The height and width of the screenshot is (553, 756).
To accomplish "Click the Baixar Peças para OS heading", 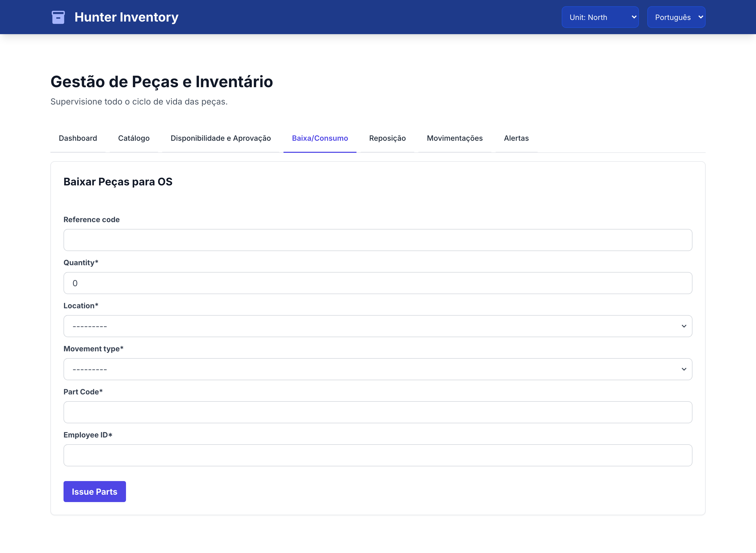I will [118, 182].
